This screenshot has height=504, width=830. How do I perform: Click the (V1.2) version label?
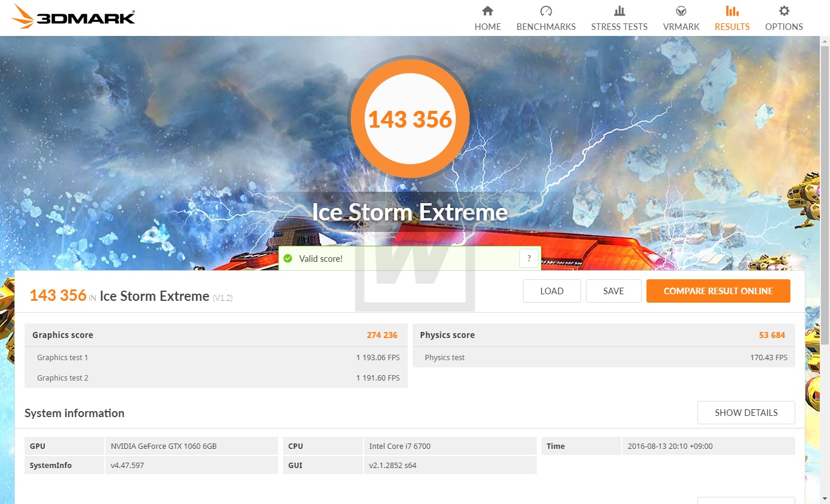tap(222, 298)
